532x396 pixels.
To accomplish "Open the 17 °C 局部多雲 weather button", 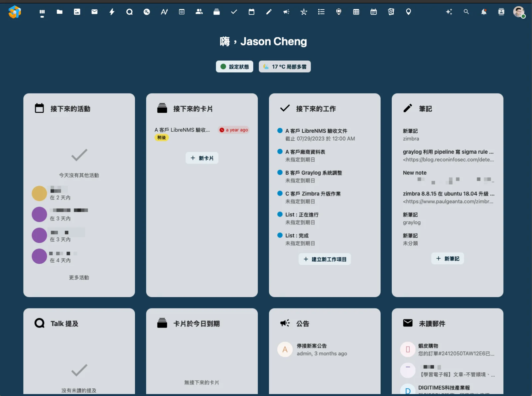I will 285,66.
